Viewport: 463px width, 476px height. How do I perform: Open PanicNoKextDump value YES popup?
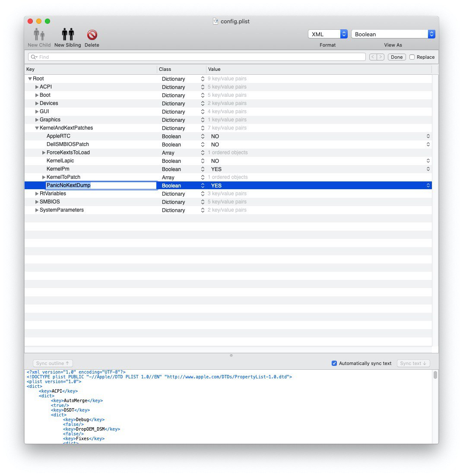(428, 185)
